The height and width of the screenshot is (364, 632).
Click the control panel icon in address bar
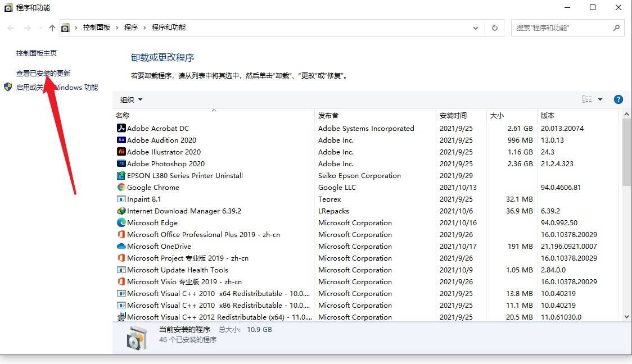pyautogui.click(x=65, y=28)
